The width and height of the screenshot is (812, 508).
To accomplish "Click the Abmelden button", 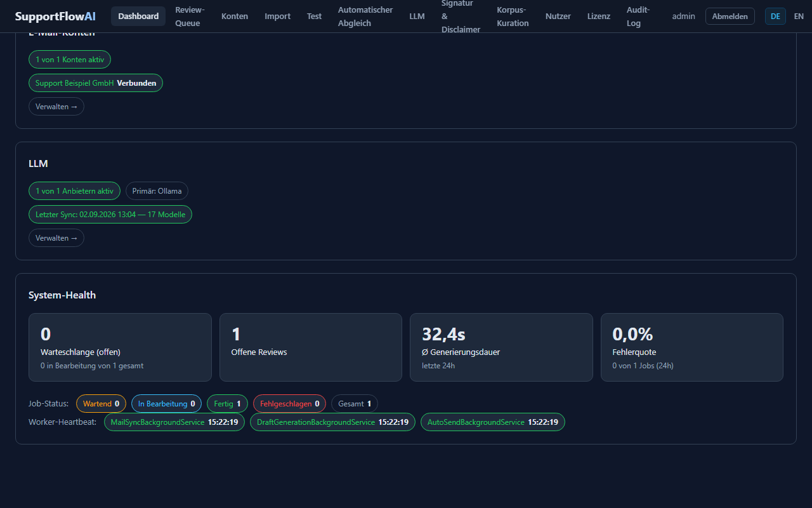I will [x=730, y=16].
